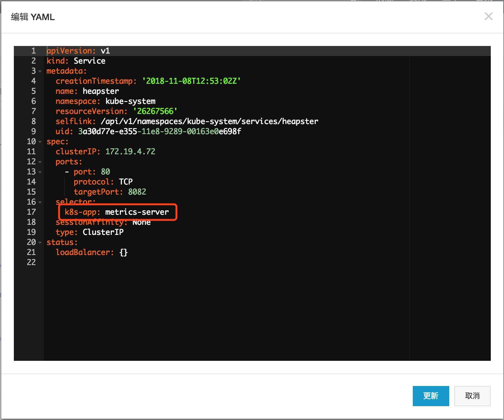
Task: Click the empty editor line 22
Action: (267, 262)
